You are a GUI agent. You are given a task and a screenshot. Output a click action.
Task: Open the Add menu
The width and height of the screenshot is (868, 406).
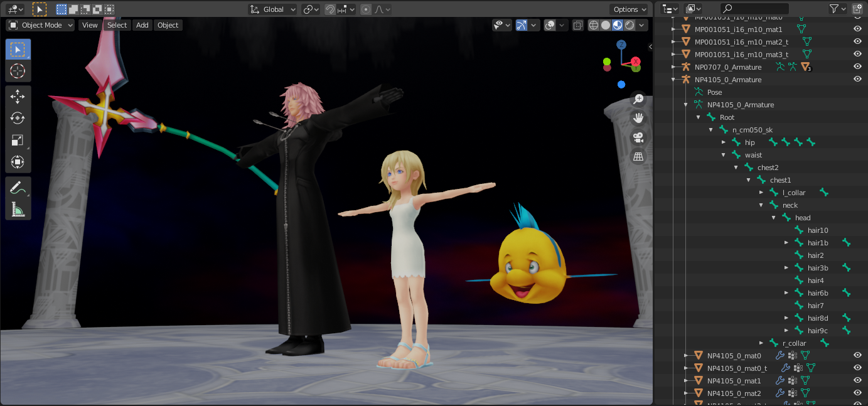(x=142, y=25)
